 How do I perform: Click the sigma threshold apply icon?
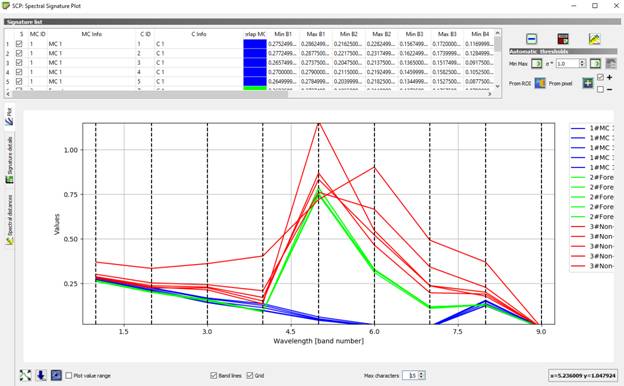[595, 64]
